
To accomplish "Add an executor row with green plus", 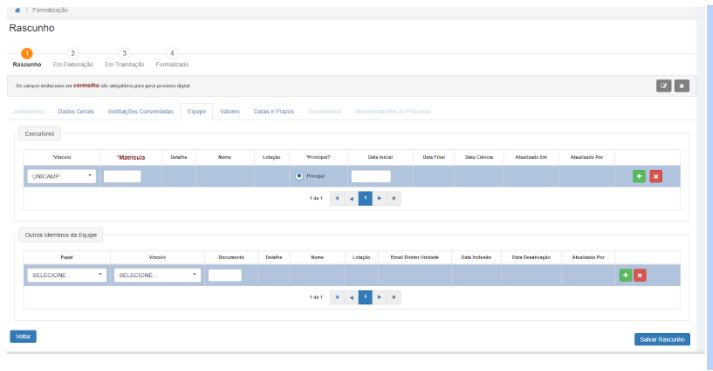I will tap(639, 176).
